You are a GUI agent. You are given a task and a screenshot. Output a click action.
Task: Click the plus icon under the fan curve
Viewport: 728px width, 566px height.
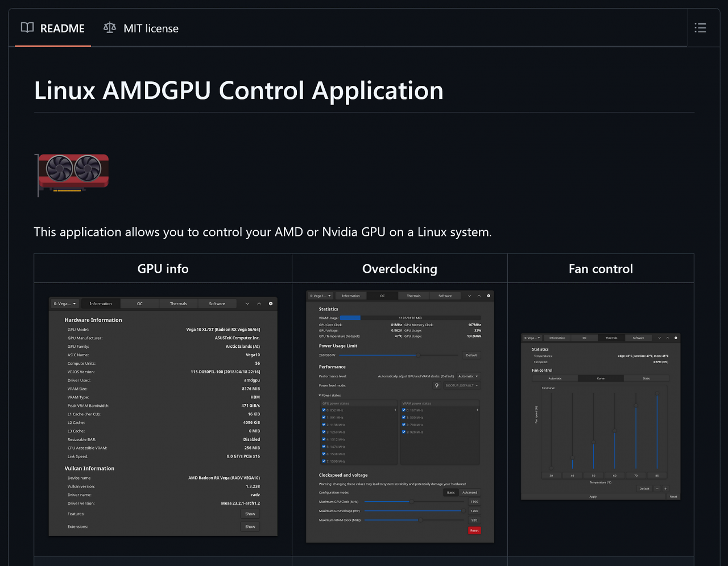pos(665,488)
